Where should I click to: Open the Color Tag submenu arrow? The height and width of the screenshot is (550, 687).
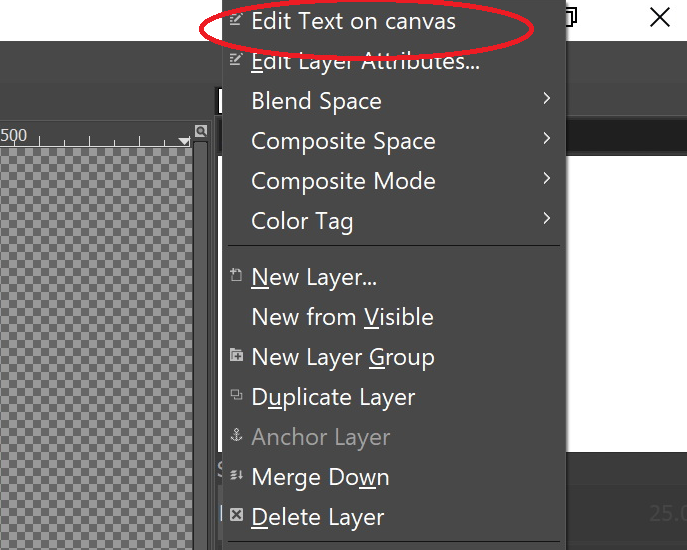(547, 218)
